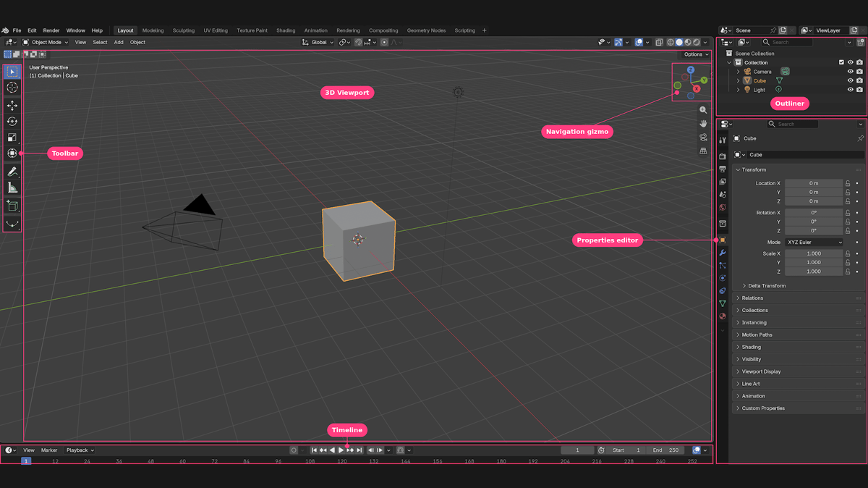Screen dimensions: 868x488
Task: Collapse the Transform panel
Action: [x=799, y=169]
